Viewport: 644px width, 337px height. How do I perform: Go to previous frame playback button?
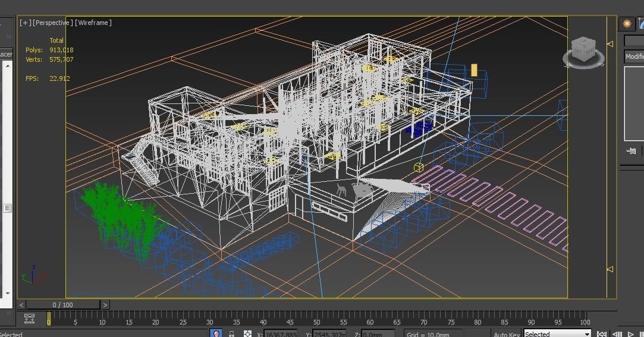(x=617, y=334)
